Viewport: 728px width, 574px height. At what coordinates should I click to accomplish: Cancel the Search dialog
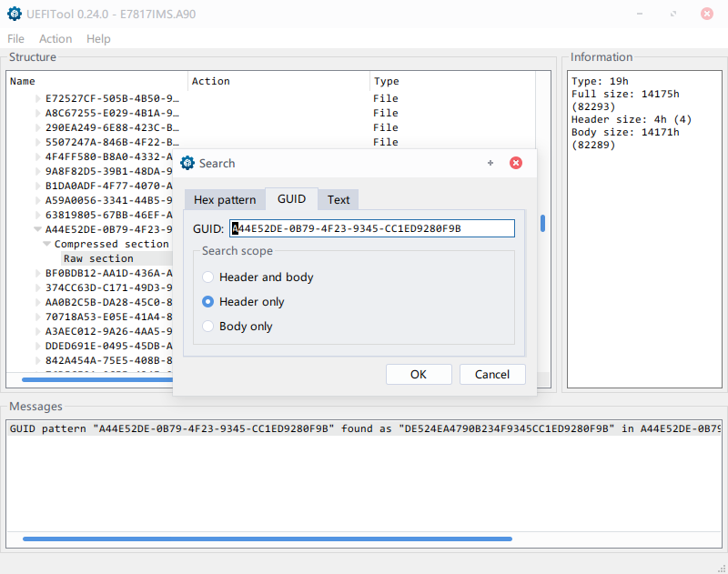pyautogui.click(x=491, y=374)
